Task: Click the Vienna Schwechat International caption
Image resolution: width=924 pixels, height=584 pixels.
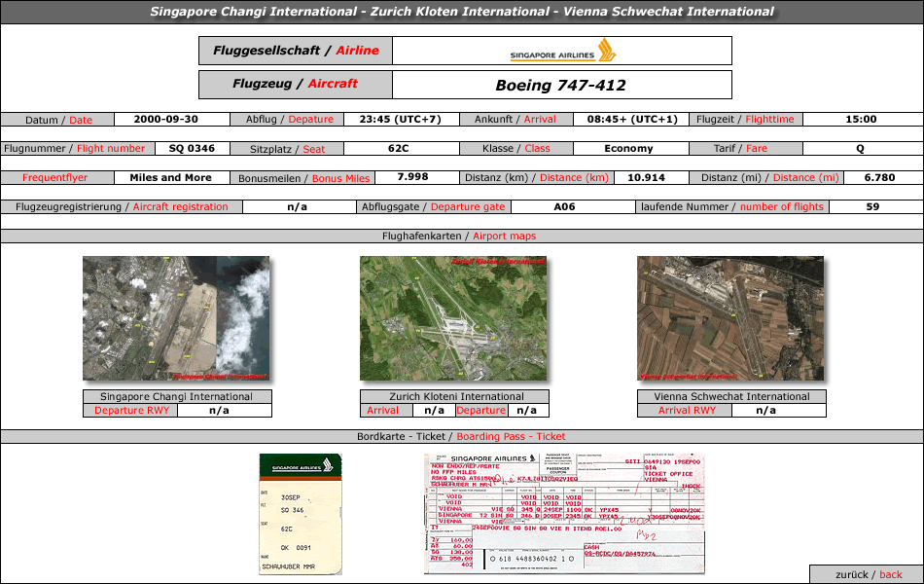Action: click(x=731, y=396)
